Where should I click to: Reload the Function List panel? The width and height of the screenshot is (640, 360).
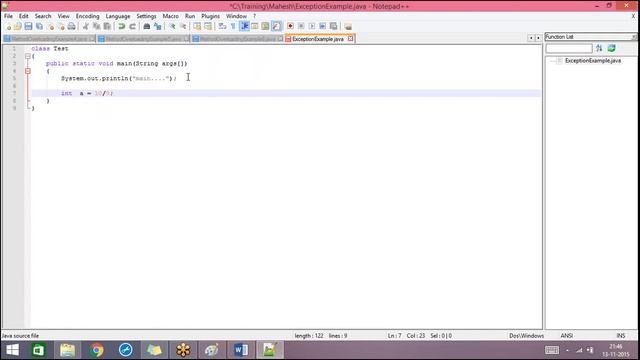point(611,49)
